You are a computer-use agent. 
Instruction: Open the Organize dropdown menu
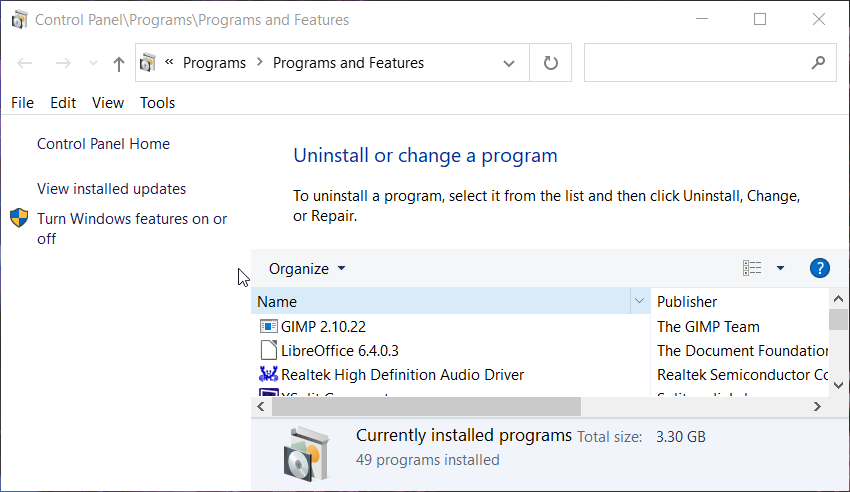click(x=307, y=268)
